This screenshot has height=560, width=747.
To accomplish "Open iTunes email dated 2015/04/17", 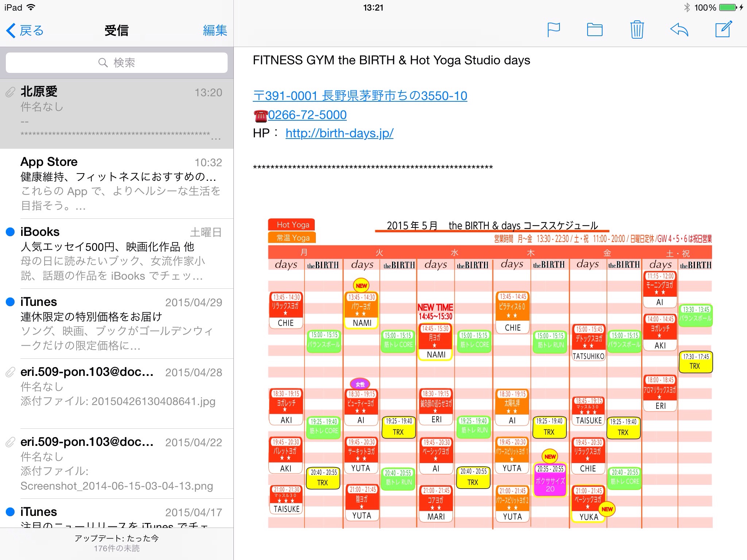I will pyautogui.click(x=117, y=513).
